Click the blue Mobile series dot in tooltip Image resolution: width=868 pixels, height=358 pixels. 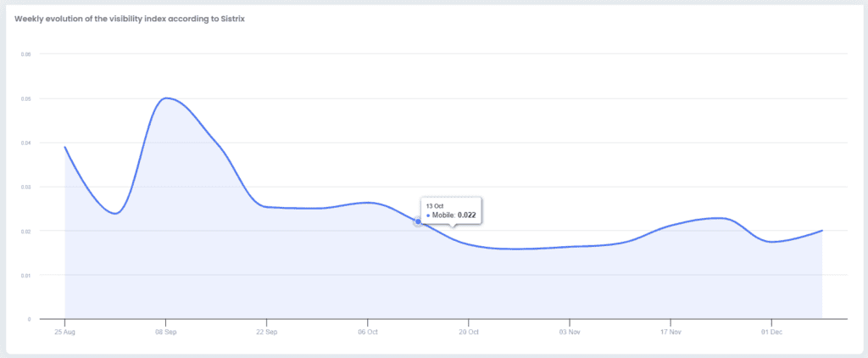(428, 215)
